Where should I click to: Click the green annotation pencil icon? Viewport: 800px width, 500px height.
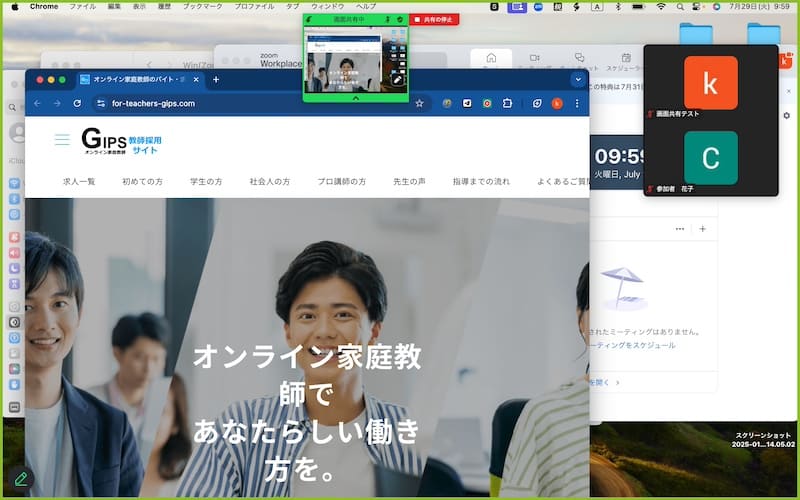point(20,479)
